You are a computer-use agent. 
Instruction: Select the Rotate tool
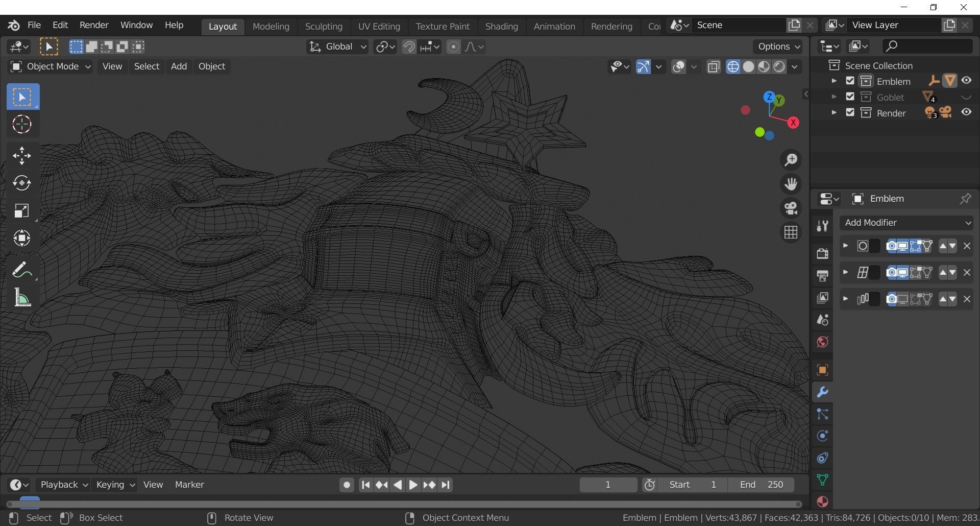pos(22,183)
